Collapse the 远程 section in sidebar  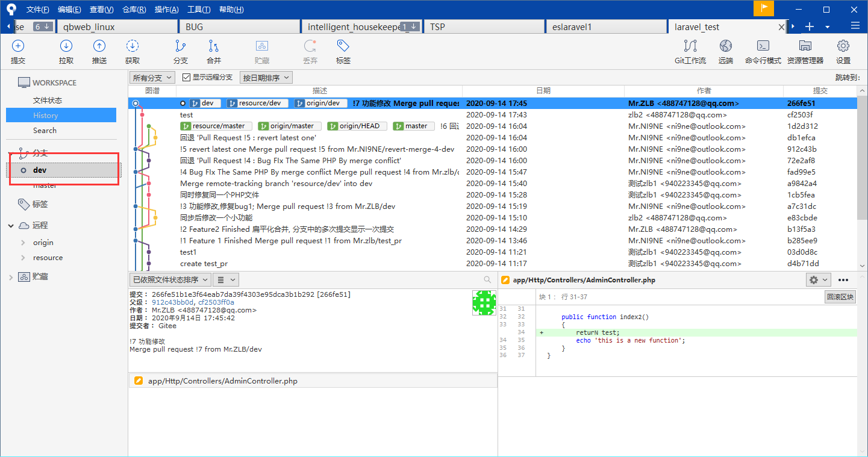click(11, 226)
